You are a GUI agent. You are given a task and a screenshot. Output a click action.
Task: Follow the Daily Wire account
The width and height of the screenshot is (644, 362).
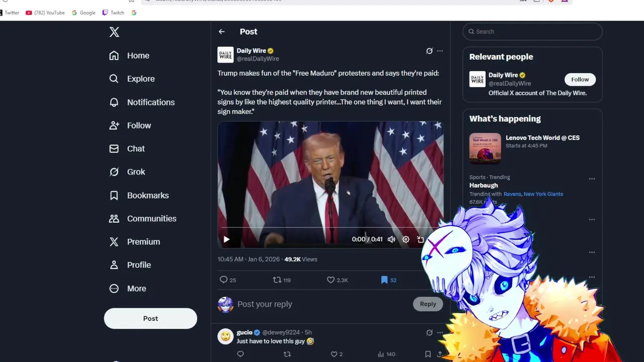(x=580, y=79)
